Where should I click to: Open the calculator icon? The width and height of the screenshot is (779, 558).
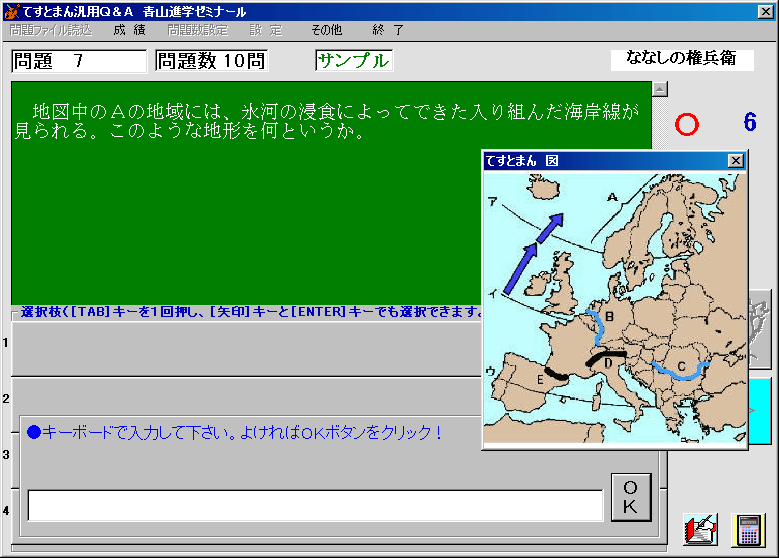(746, 529)
